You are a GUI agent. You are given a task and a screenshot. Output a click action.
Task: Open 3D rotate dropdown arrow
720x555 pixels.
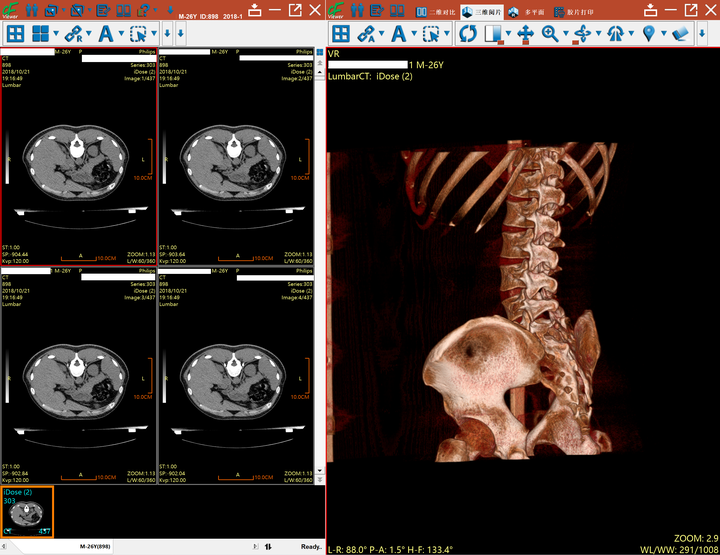[x=598, y=33]
